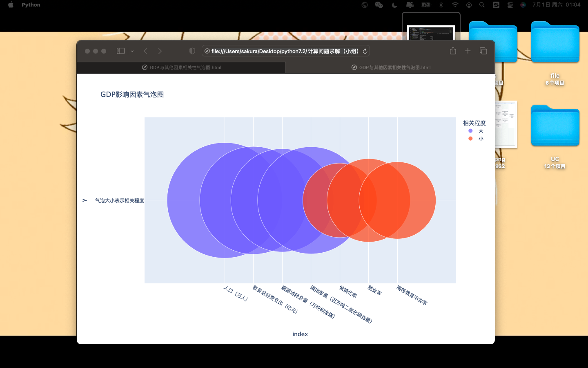The height and width of the screenshot is (368, 588).
Task: Open the Share menu icon
Action: coord(453,51)
